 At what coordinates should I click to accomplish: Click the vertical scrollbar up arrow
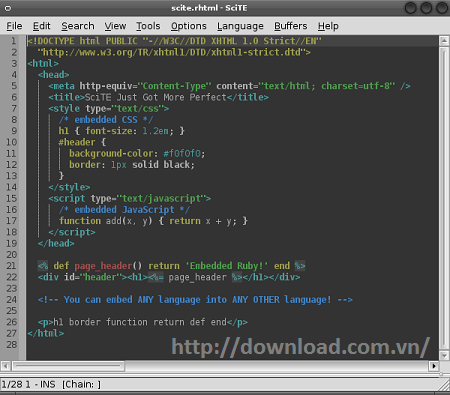(x=444, y=41)
